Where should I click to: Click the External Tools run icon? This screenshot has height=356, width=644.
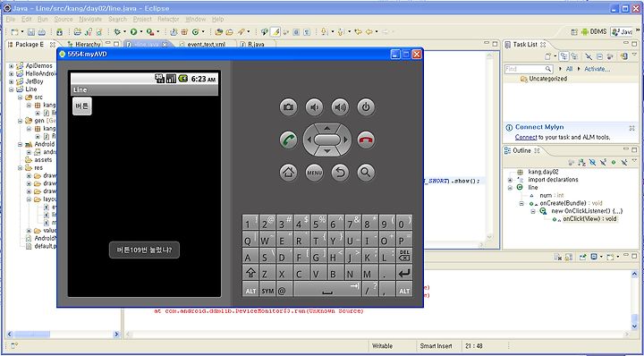coord(150,31)
